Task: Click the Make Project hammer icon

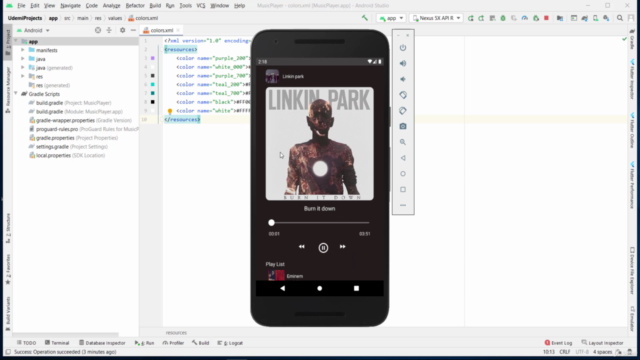Action: (x=364, y=18)
